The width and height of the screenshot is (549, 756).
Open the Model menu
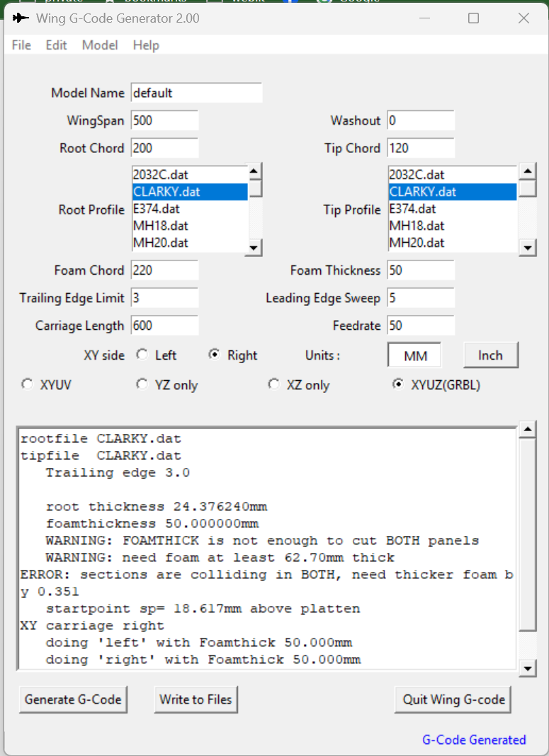click(x=100, y=45)
